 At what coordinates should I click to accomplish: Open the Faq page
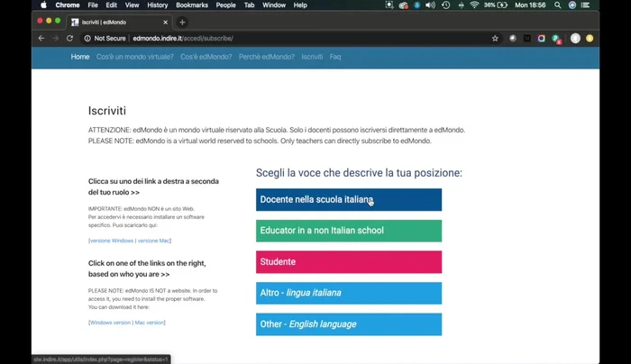pyautogui.click(x=334, y=57)
